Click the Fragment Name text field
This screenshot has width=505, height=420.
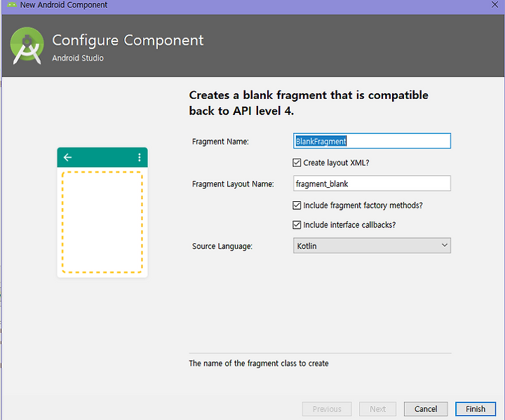click(372, 141)
